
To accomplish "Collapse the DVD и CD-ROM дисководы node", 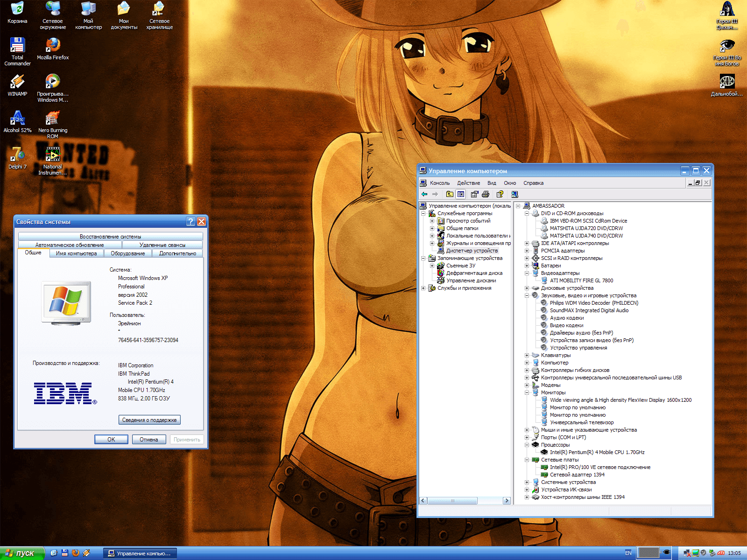I will click(x=527, y=213).
